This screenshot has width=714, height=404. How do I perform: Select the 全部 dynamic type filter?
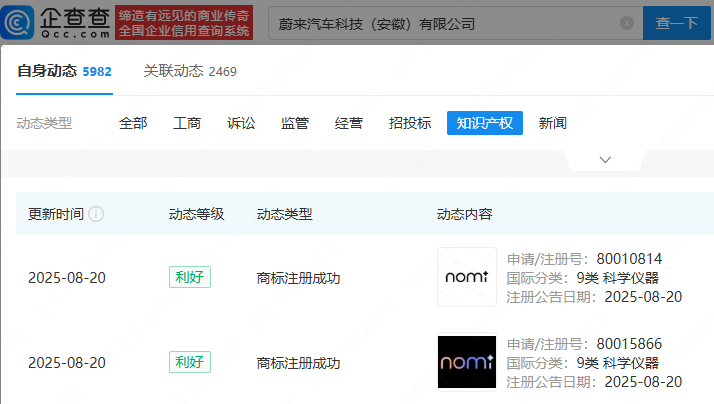(133, 123)
